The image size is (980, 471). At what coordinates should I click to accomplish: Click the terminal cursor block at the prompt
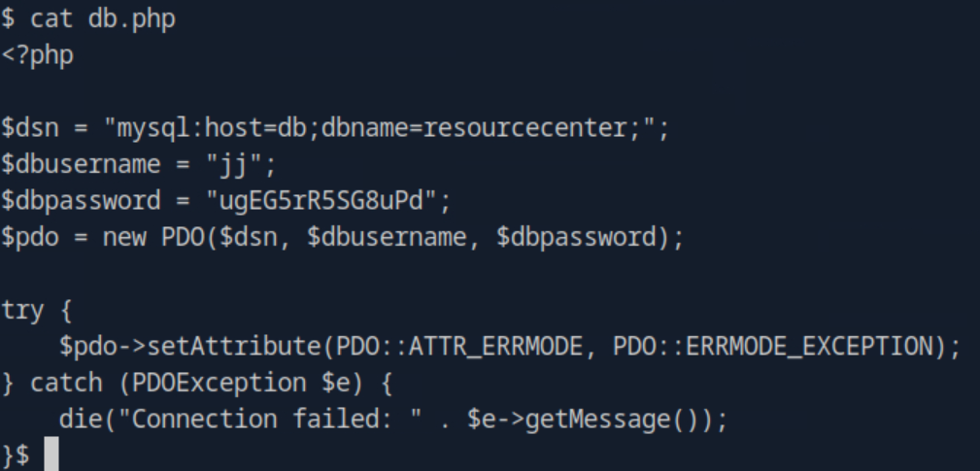pyautogui.click(x=51, y=454)
